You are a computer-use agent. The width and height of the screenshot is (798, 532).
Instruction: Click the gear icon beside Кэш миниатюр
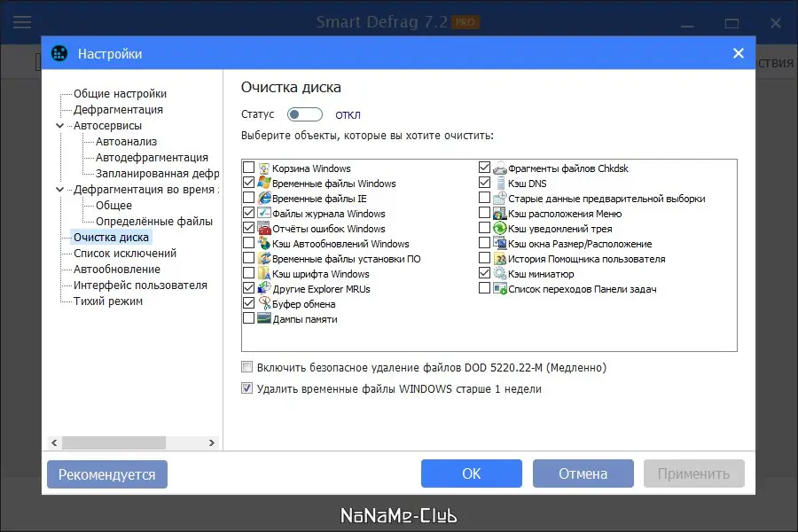498,273
